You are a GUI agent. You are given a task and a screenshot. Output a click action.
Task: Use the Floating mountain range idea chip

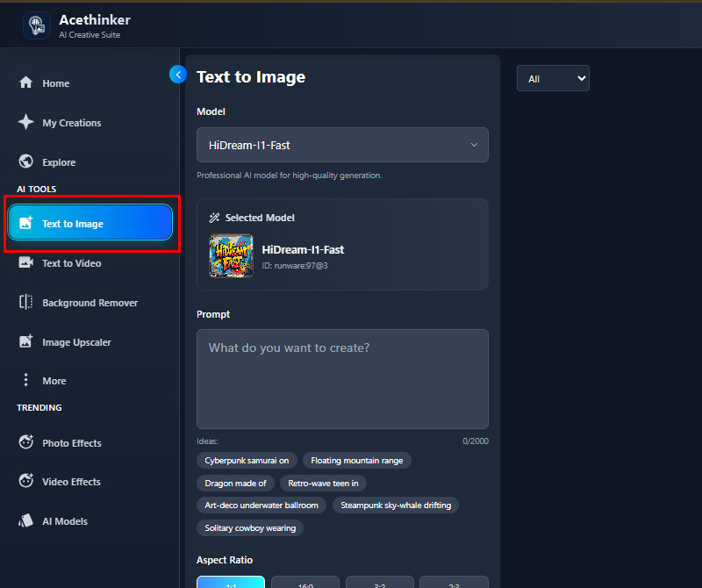tap(357, 461)
